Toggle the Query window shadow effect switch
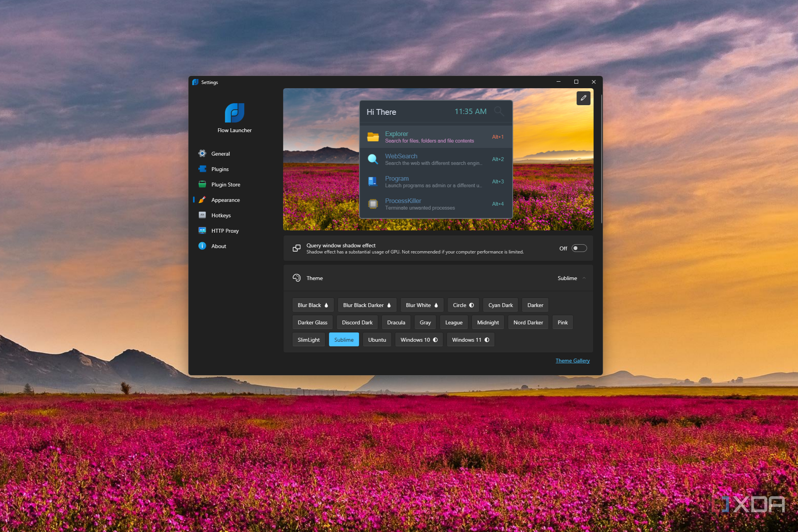 [x=579, y=248]
